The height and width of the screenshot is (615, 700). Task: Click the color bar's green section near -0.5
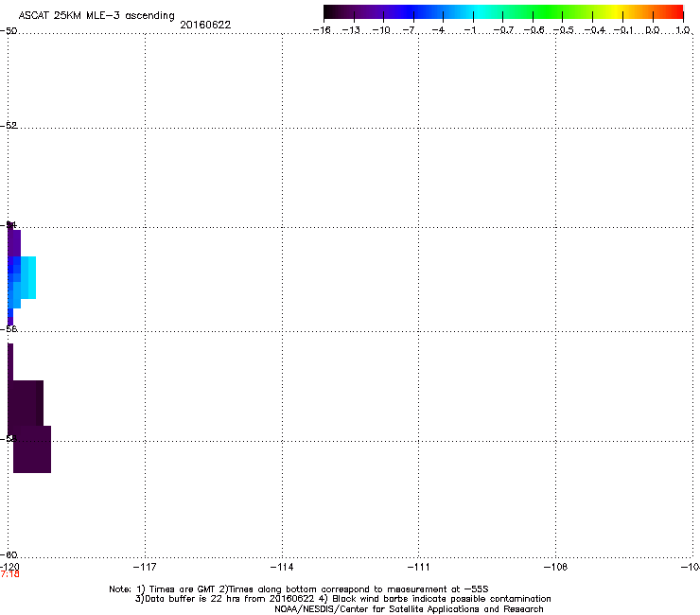click(563, 11)
